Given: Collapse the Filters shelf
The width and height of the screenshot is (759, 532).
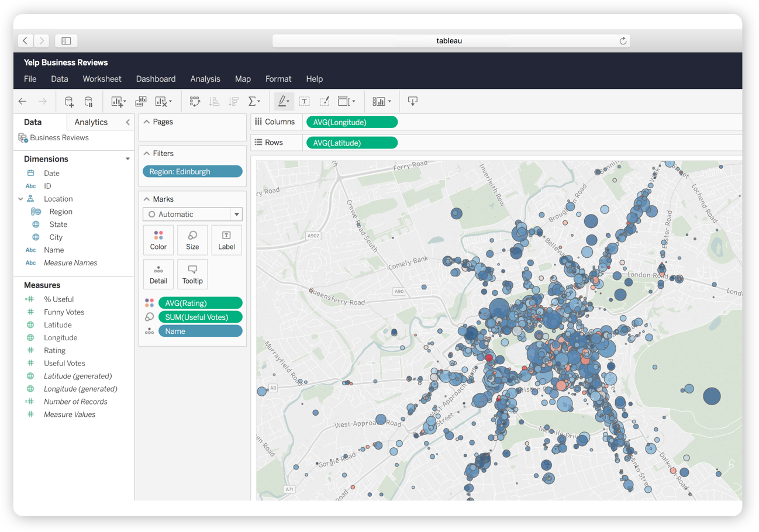Looking at the screenshot, I should 147,154.
